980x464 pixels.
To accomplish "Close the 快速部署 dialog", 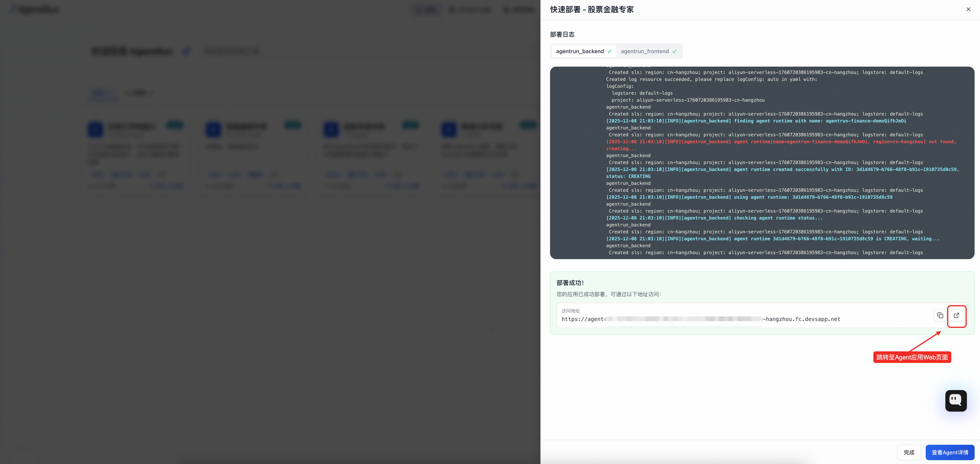I will [x=968, y=9].
